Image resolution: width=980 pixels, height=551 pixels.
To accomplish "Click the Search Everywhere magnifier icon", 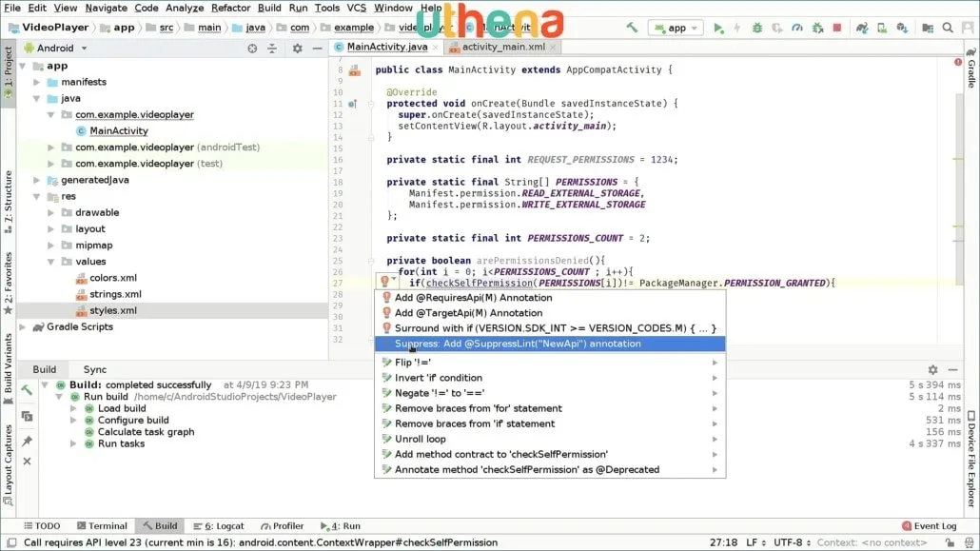I will tap(948, 29).
